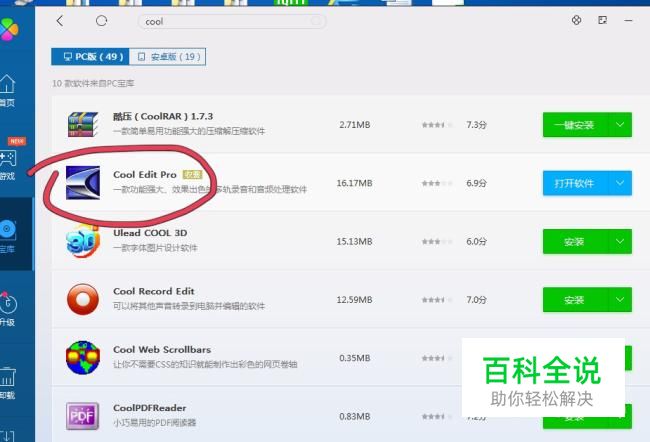Click the 2.71MB size of CoolRAR

(354, 125)
